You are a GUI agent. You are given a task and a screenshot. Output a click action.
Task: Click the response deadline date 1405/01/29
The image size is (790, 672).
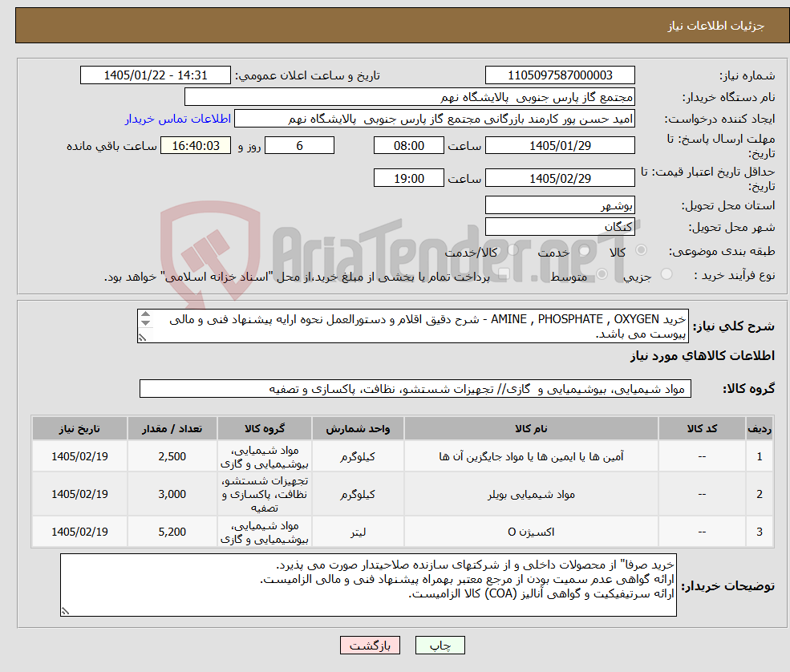tap(560, 146)
